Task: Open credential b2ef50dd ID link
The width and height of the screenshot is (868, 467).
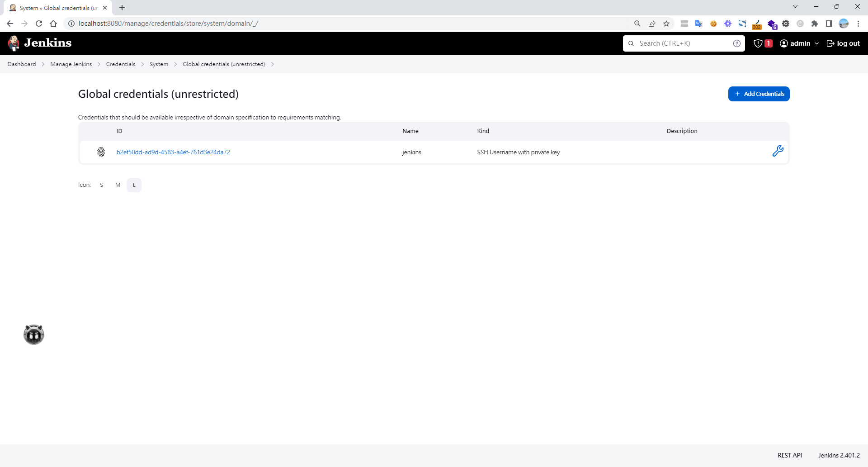Action: click(173, 152)
